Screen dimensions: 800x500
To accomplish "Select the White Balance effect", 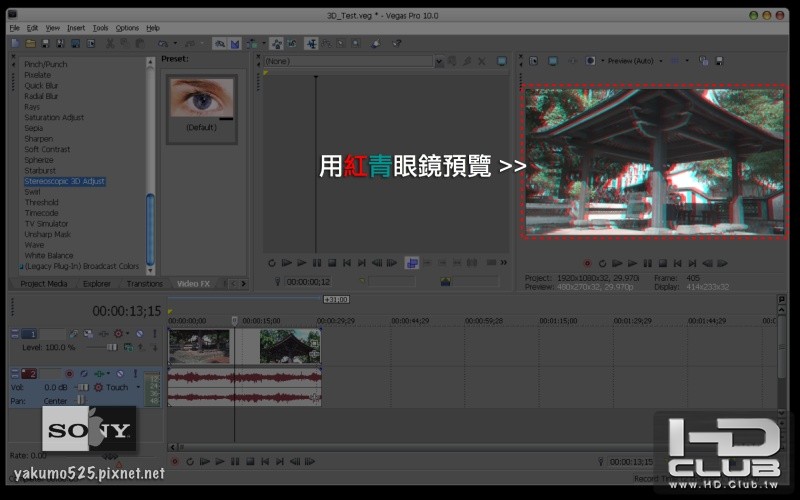I will click(x=48, y=255).
